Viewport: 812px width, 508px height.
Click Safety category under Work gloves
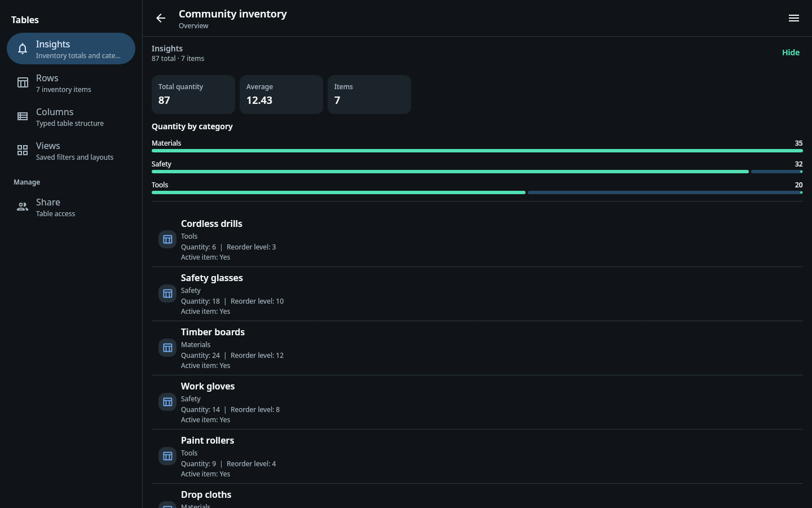(x=191, y=399)
